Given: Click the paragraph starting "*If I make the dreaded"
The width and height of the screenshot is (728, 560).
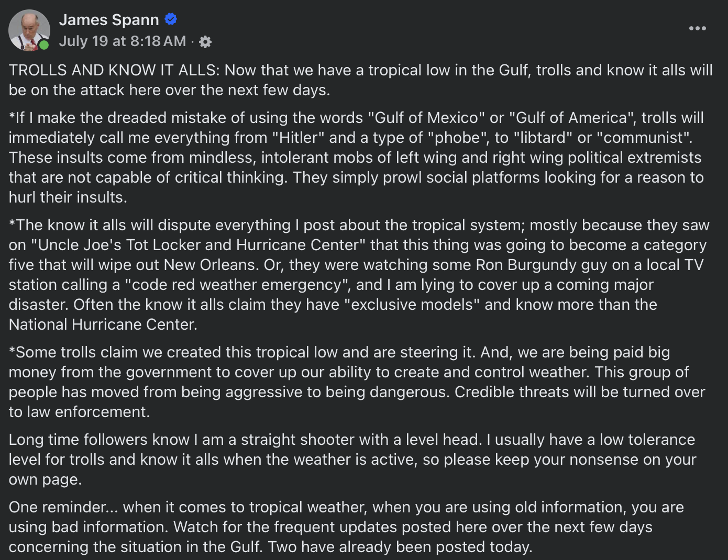Looking at the screenshot, I should click(356, 158).
